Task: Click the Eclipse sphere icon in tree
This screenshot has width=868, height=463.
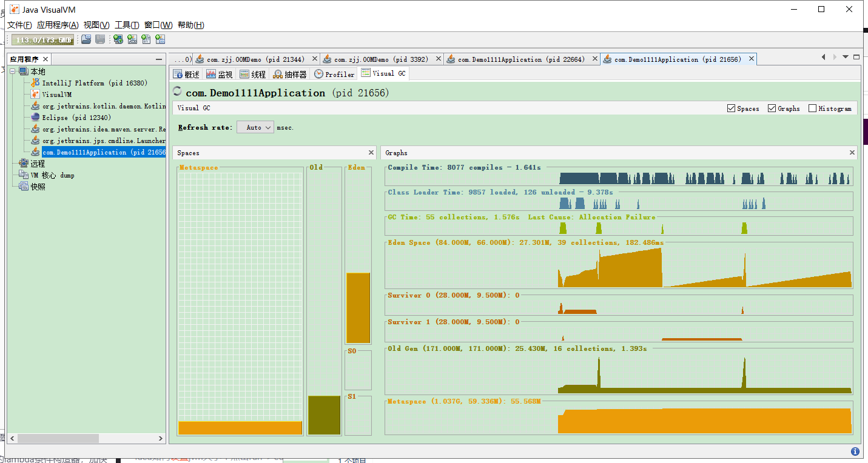Action: click(x=36, y=118)
